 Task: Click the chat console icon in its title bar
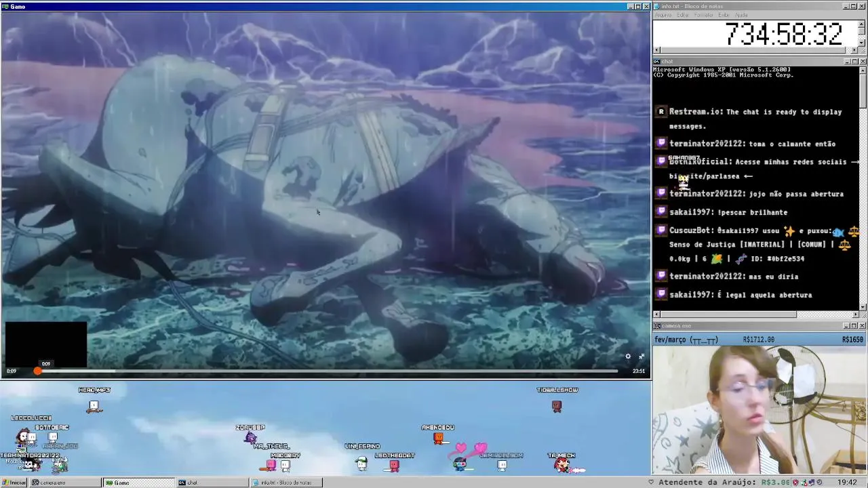(x=656, y=62)
